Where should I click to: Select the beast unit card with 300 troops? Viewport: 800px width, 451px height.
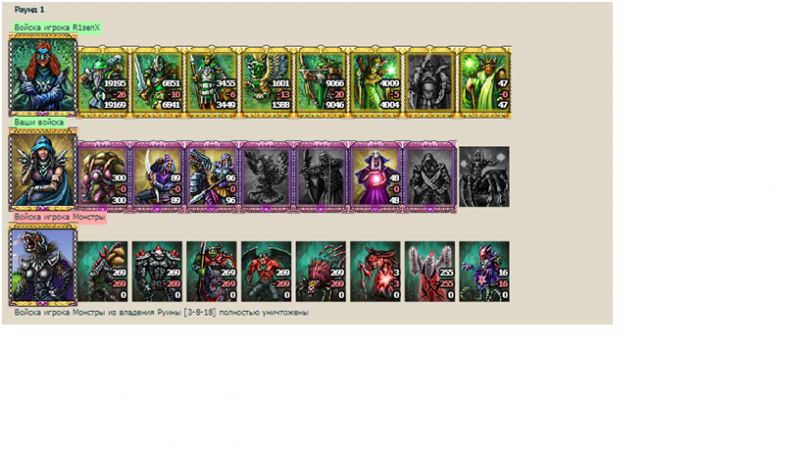[103, 177]
